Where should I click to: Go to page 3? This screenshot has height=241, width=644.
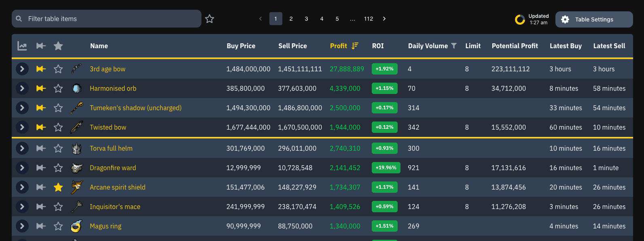[x=306, y=19]
